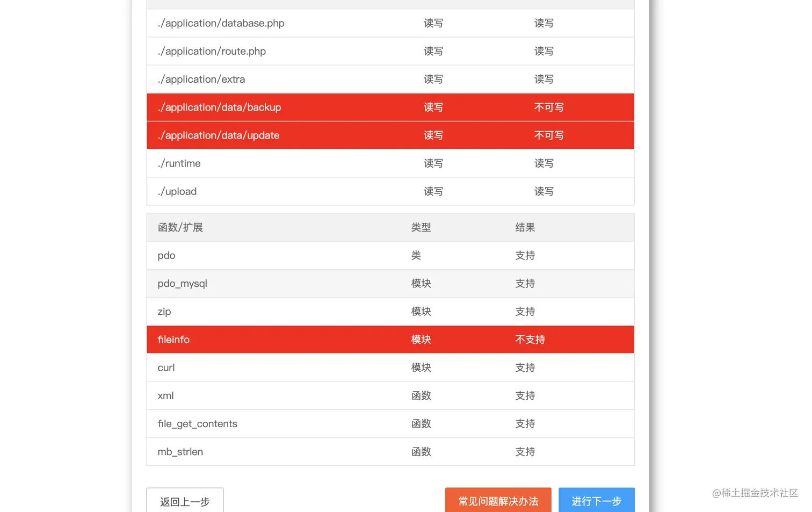Screen dimensions: 812x512
Task: Click 模块 type in zip row
Action: pos(421,312)
